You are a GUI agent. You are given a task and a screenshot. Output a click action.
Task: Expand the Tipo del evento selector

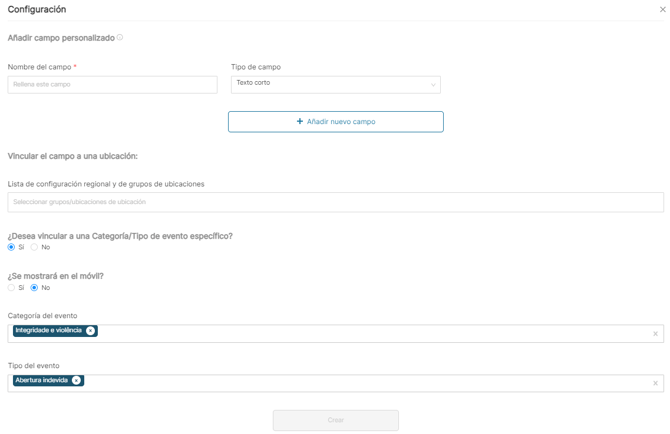[370, 383]
